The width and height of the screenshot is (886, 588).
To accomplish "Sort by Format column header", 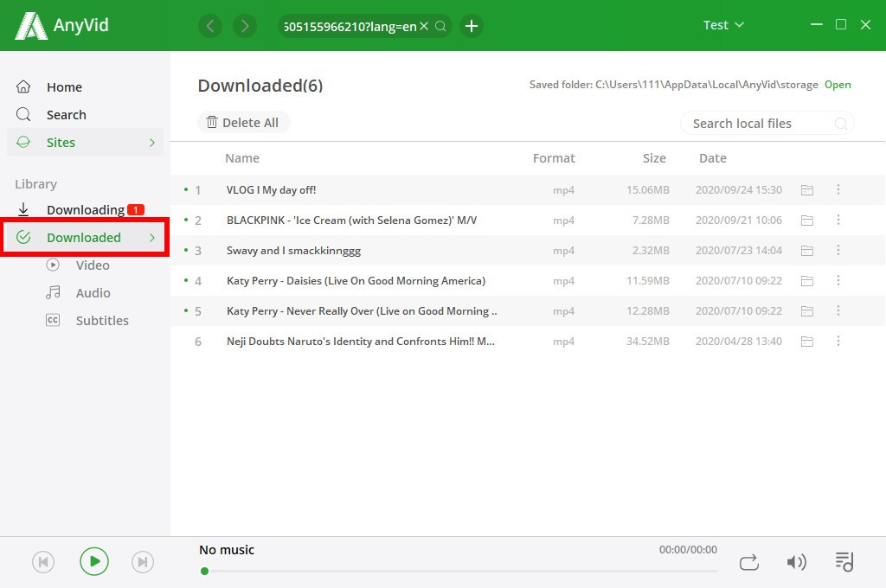I will coord(554,158).
